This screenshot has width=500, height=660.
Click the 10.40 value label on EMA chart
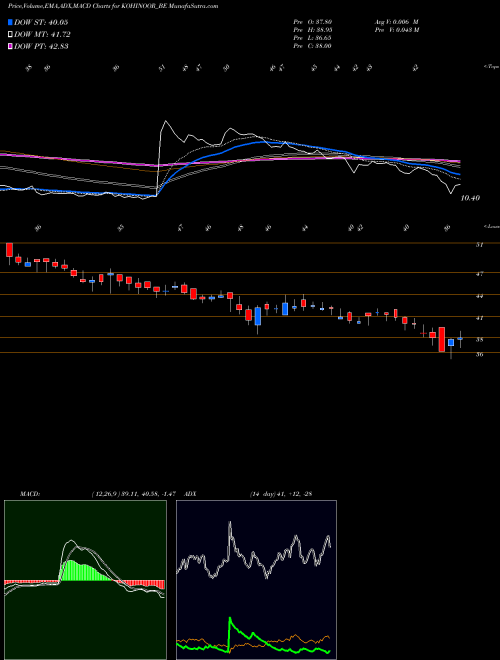tap(470, 198)
